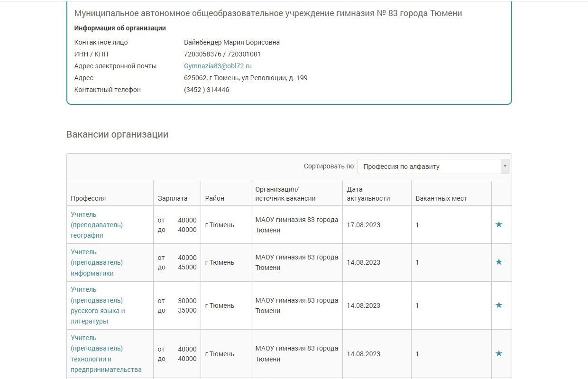This screenshot has height=379, width=588.
Task: Click the informatics row date 14.08.2023
Action: tap(364, 262)
